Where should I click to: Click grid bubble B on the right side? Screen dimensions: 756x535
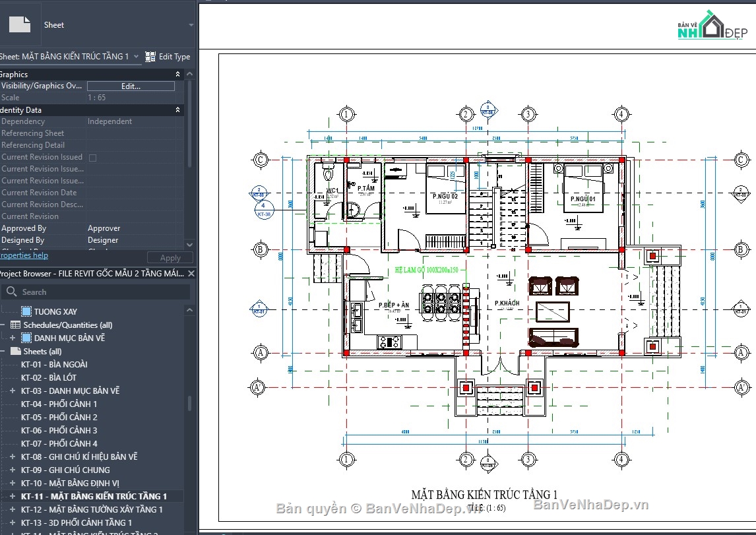(741, 249)
